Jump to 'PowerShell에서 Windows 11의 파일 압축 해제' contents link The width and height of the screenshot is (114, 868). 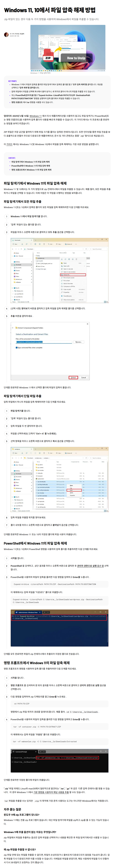pos(31,166)
